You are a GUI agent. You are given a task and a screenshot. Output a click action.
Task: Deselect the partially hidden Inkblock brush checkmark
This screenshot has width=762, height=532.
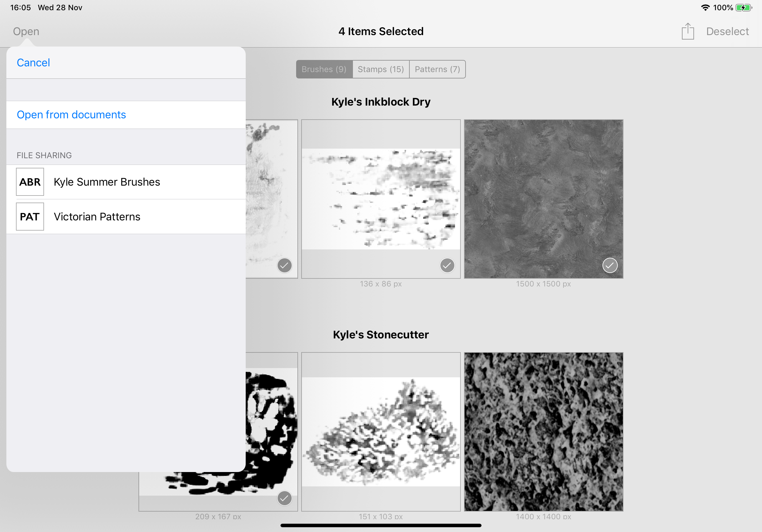pyautogui.click(x=284, y=265)
